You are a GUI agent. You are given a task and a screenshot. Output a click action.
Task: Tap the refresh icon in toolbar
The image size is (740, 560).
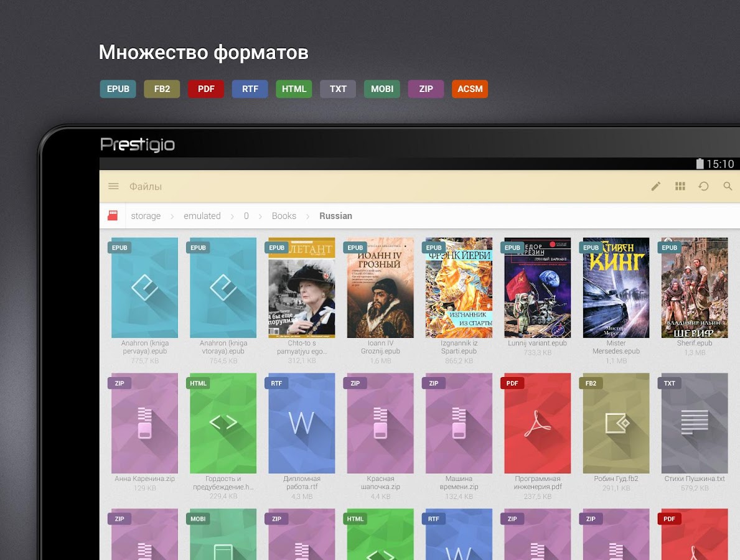point(704,186)
